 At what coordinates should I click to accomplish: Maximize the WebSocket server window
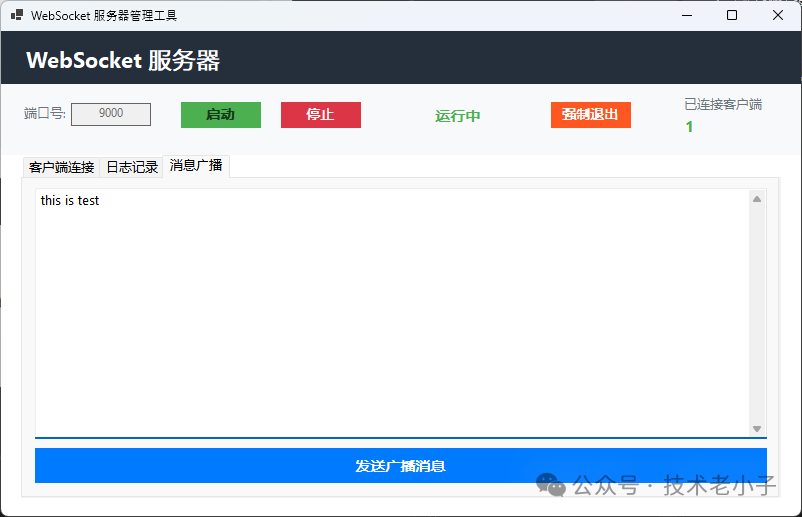click(732, 16)
